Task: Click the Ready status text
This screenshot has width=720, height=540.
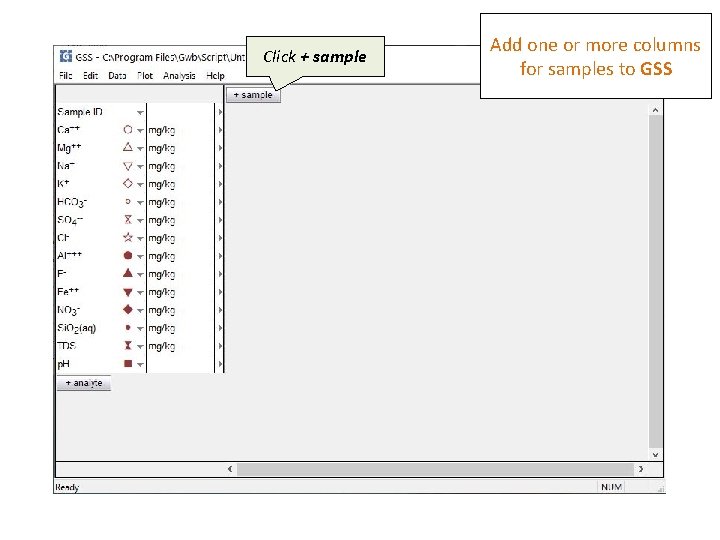Action: (67, 487)
